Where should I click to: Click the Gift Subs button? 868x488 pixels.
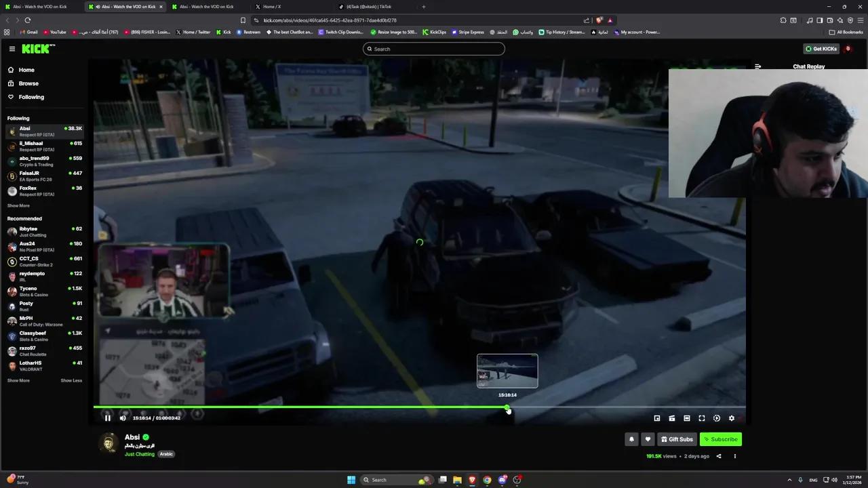click(x=677, y=439)
